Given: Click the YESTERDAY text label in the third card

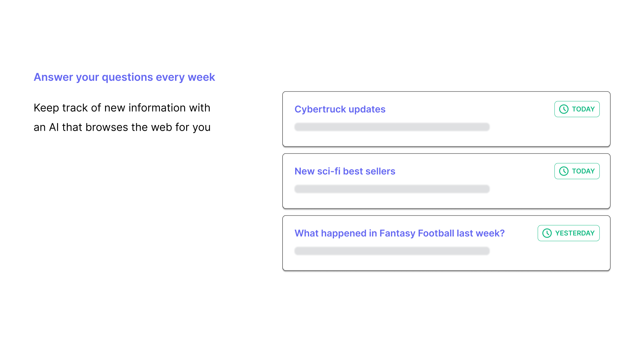Looking at the screenshot, I should [x=575, y=233].
